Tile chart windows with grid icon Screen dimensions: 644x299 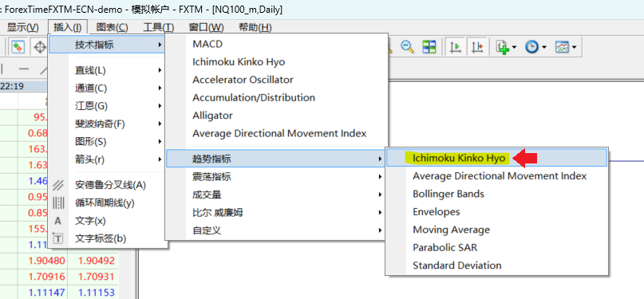[x=429, y=47]
